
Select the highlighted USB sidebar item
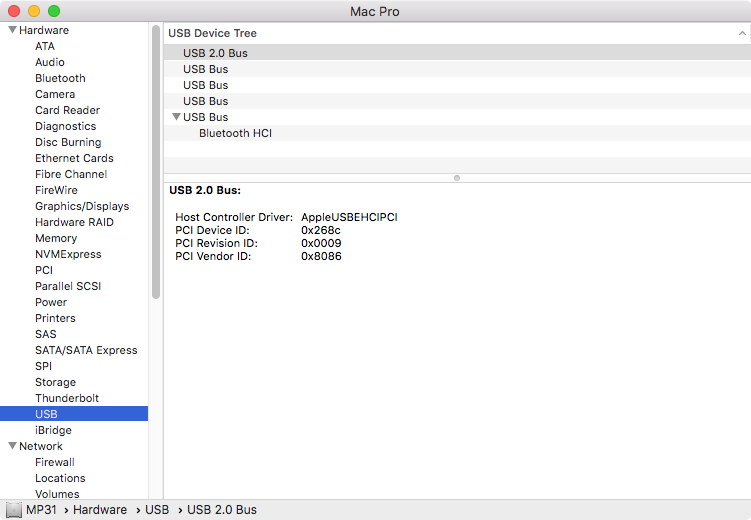pyautogui.click(x=74, y=414)
